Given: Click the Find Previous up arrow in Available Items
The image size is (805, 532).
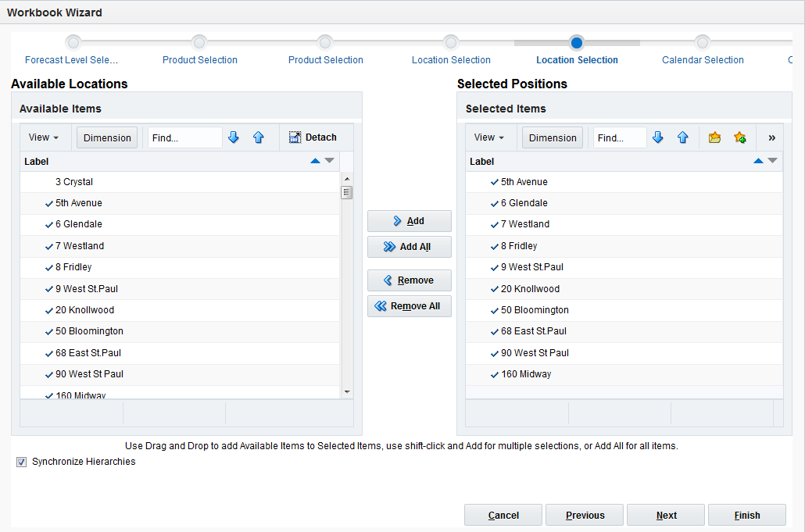Looking at the screenshot, I should pyautogui.click(x=258, y=137).
